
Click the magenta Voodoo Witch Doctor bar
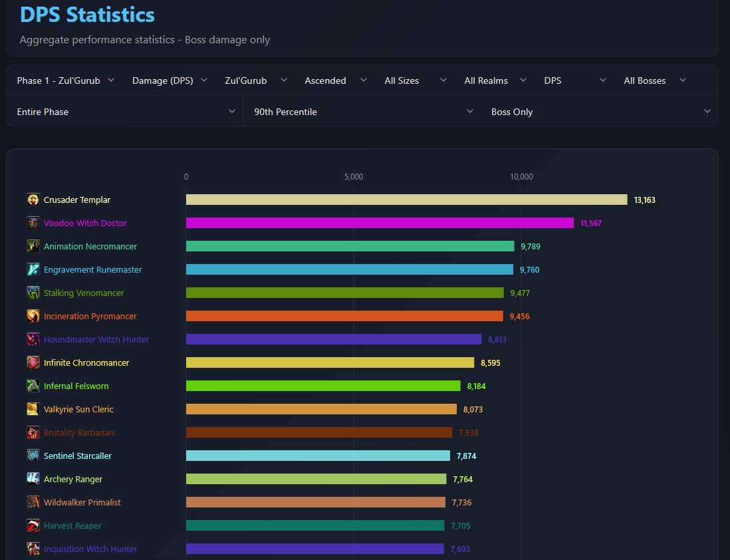coord(380,223)
